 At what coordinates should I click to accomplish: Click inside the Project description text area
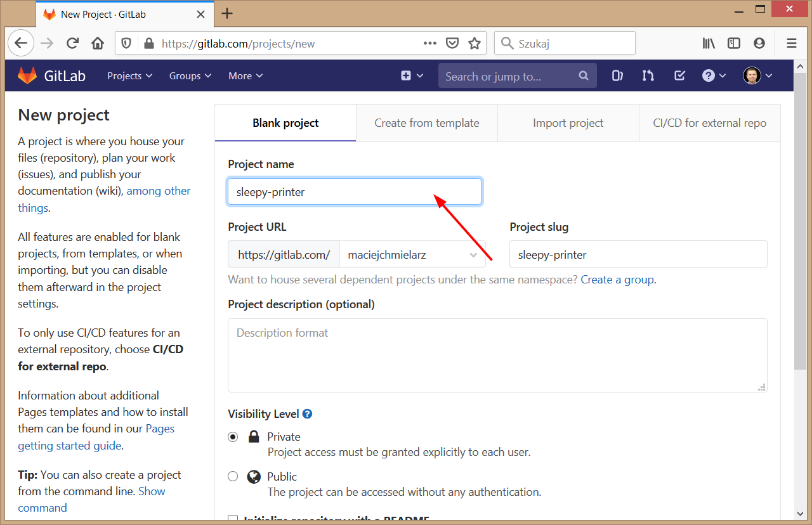(x=497, y=355)
